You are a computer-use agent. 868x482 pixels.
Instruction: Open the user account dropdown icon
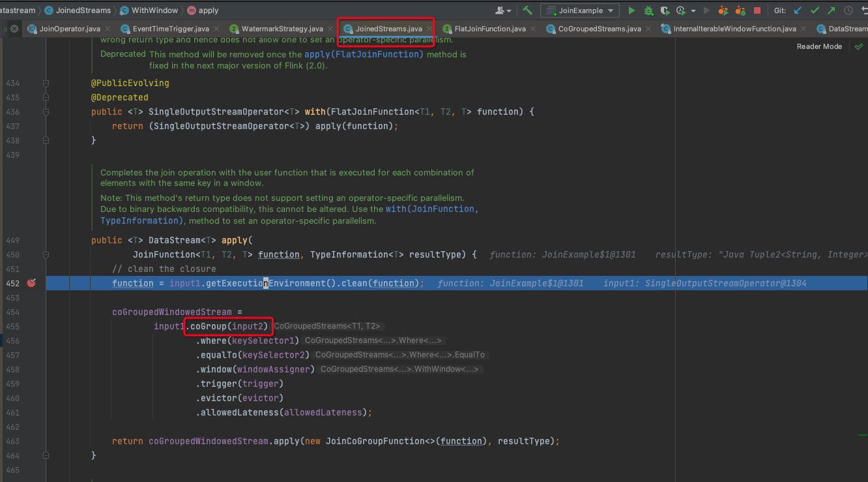click(503, 10)
